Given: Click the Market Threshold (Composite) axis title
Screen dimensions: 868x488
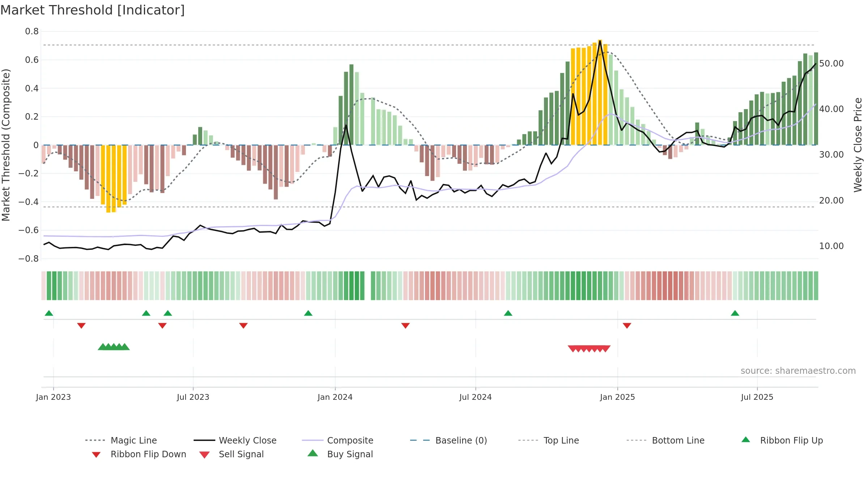Looking at the screenshot, I should [x=6, y=145].
